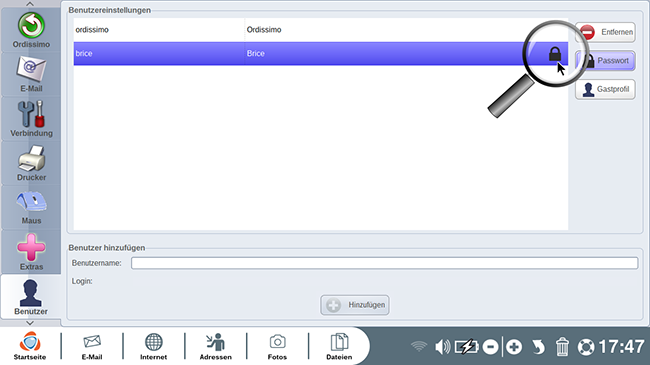Screen dimensions: 650x365
Task: Click the Gastprofil button
Action: pyautogui.click(x=605, y=89)
